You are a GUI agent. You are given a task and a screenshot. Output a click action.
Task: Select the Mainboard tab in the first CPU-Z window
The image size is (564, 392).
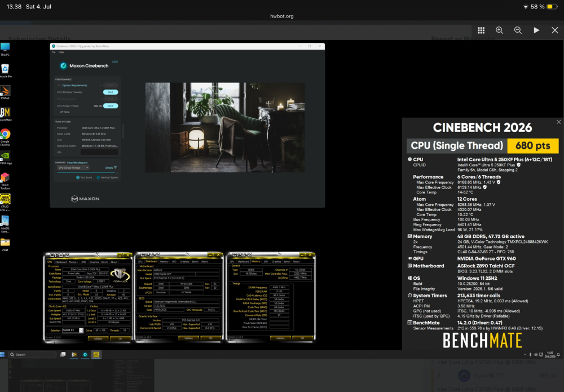(x=61, y=262)
